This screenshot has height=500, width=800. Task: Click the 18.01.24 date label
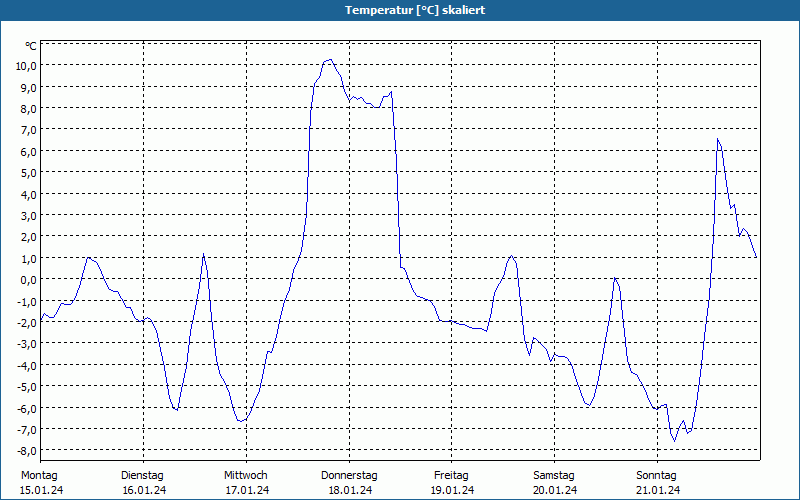coord(350,490)
